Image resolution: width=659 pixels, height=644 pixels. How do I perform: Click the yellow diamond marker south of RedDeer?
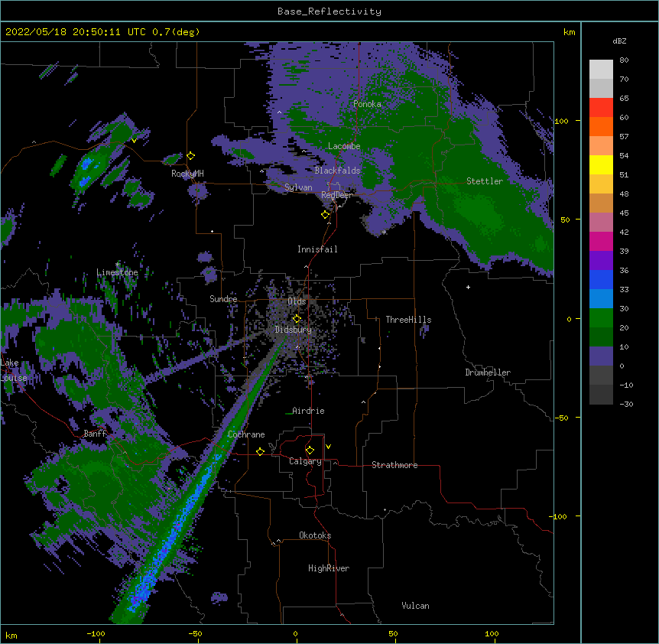click(x=326, y=215)
